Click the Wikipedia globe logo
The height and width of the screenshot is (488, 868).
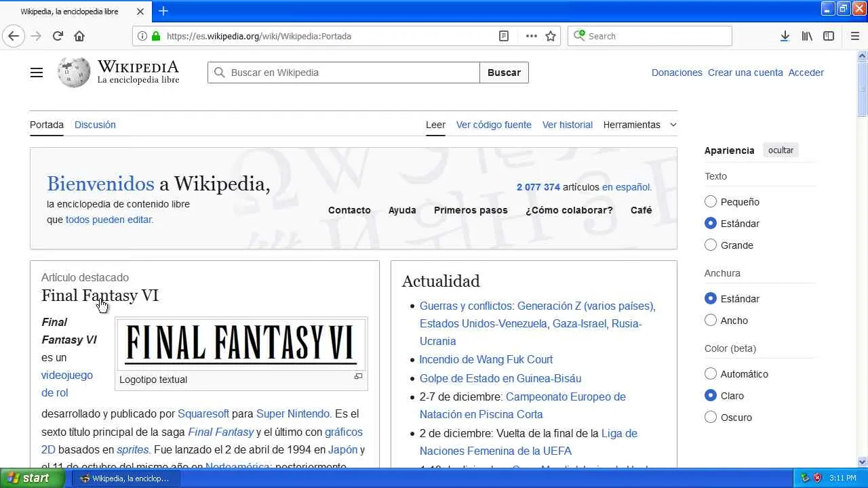73,72
